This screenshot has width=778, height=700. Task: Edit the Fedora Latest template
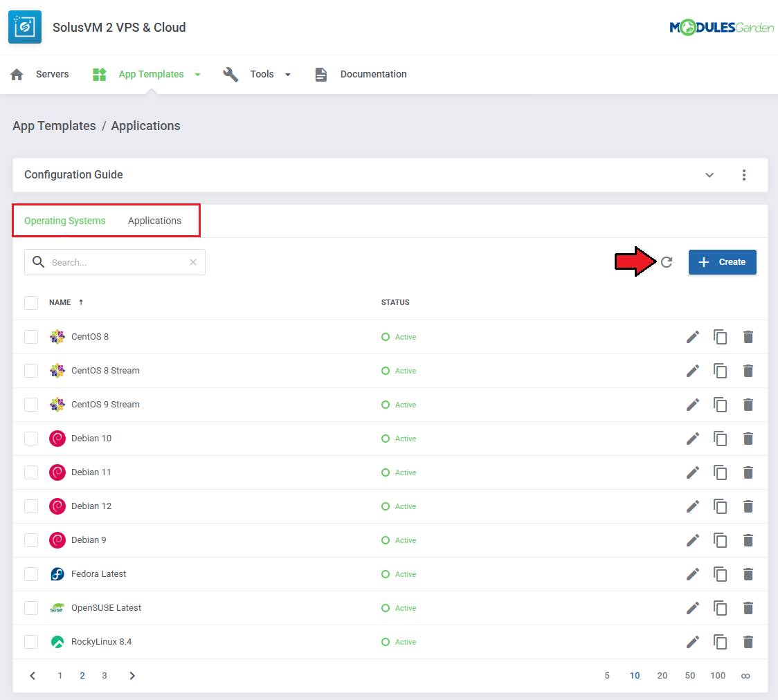tap(693, 574)
